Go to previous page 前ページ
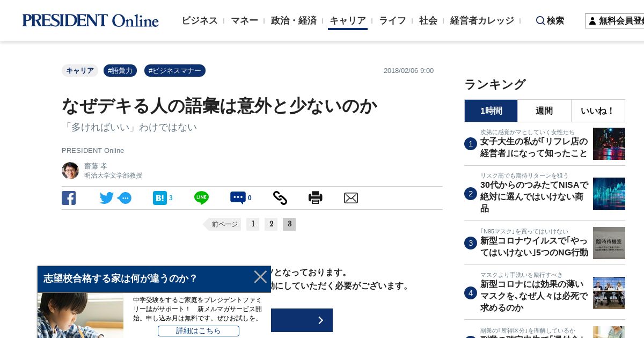The image size is (644, 338). click(x=222, y=224)
